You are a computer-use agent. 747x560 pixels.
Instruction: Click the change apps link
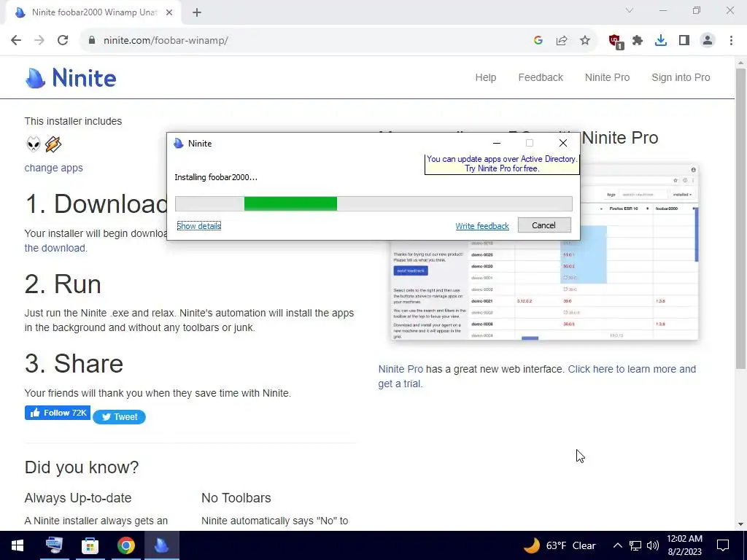(x=53, y=168)
